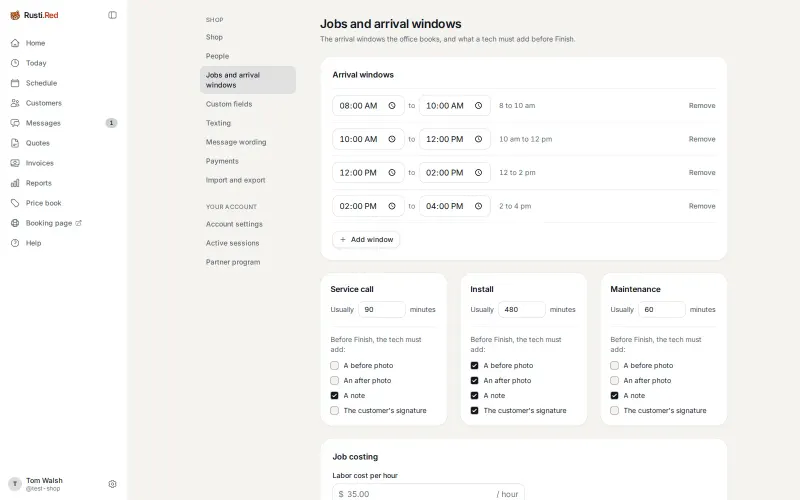
Task: Click the Messages unread badge showing 1
Action: point(111,123)
